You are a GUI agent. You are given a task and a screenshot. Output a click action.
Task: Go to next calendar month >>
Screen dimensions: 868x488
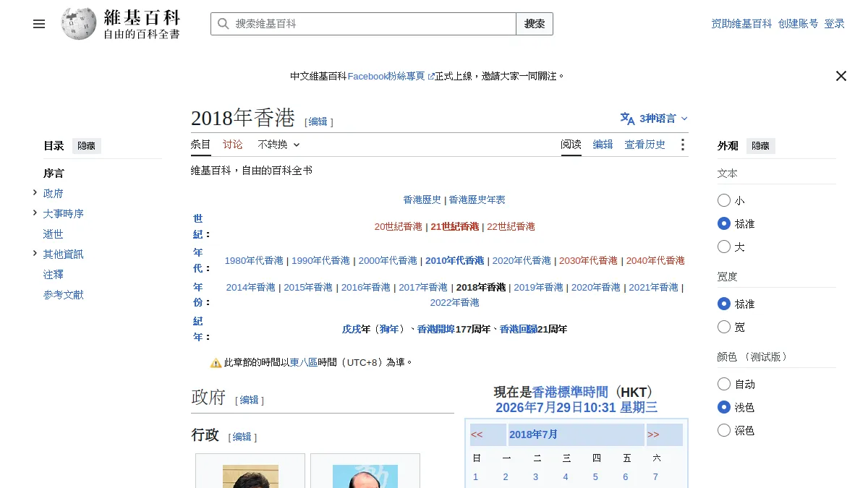pos(653,435)
